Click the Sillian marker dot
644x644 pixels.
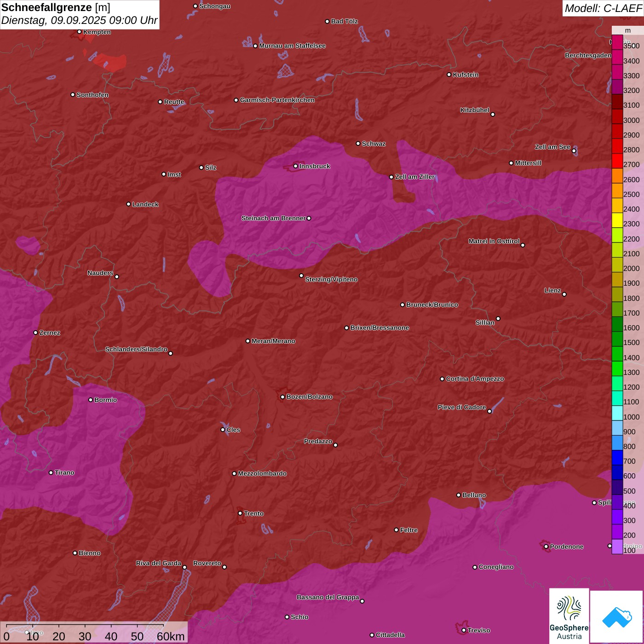coord(498,318)
